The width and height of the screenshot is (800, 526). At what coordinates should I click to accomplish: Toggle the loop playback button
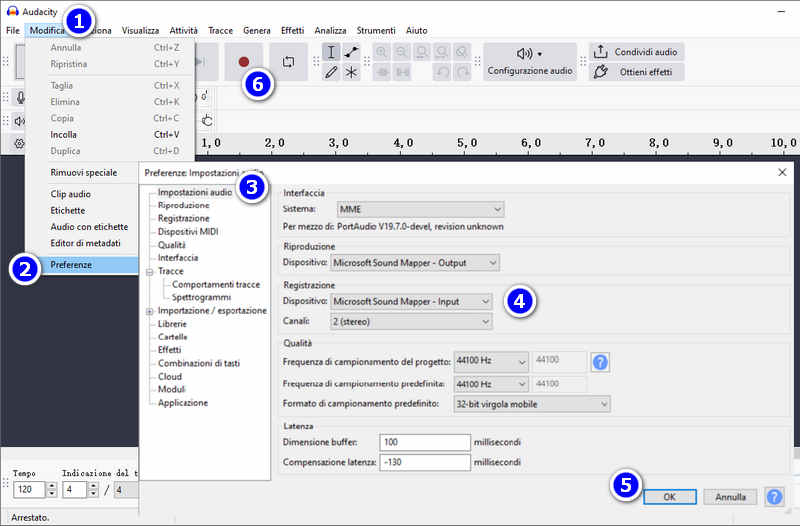click(288, 62)
